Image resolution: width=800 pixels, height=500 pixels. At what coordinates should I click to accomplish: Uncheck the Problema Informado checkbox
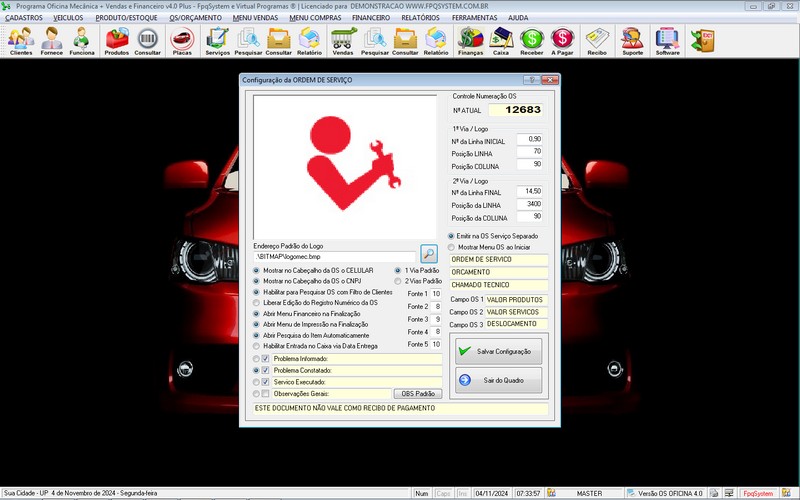265,358
